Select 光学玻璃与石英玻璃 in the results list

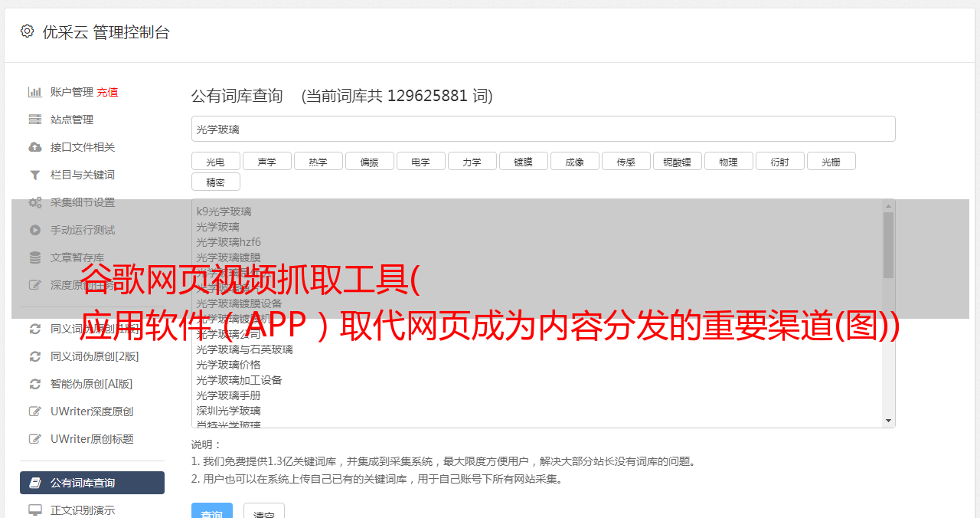click(244, 349)
